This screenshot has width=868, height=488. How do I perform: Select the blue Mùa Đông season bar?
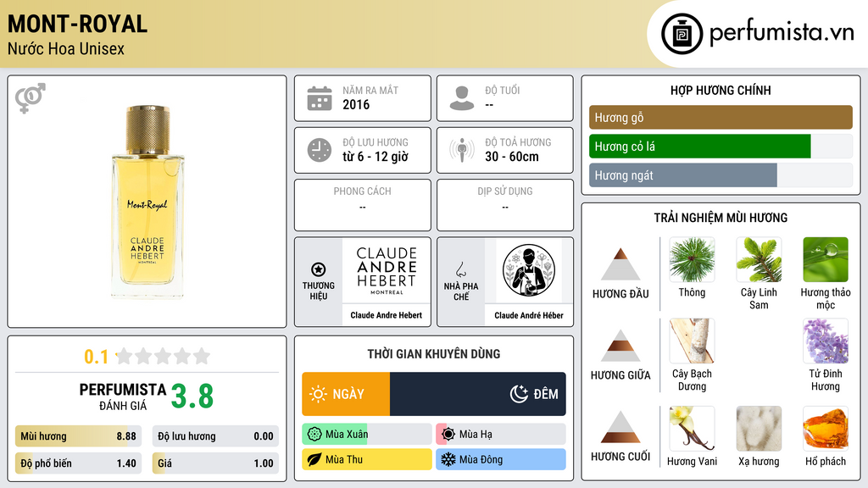tap(501, 459)
